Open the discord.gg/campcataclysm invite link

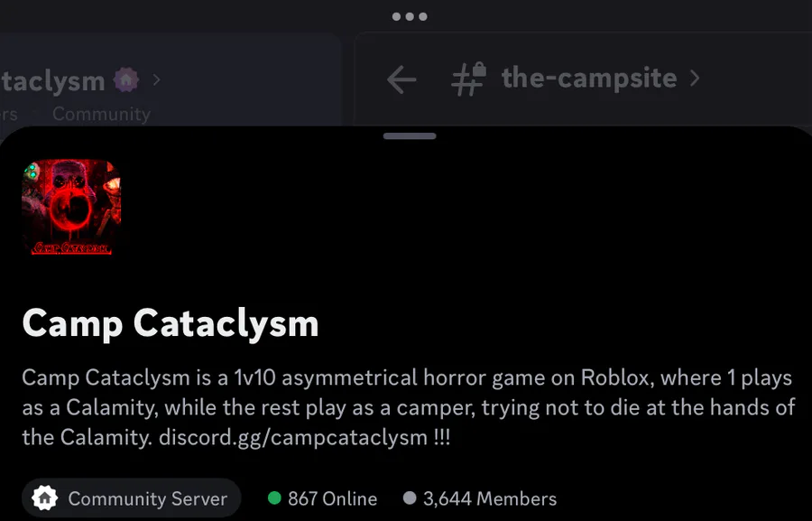[x=293, y=438]
